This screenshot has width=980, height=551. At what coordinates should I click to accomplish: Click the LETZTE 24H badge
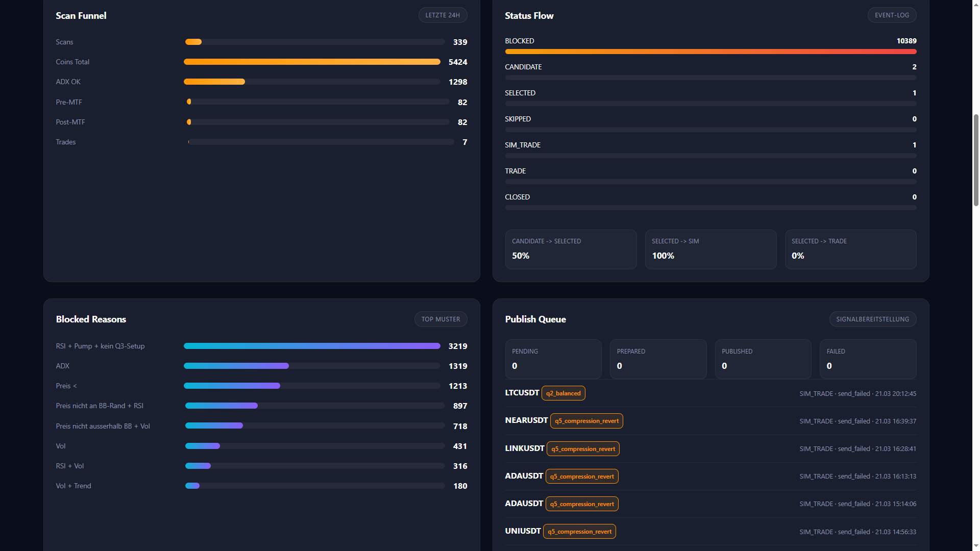pyautogui.click(x=443, y=15)
